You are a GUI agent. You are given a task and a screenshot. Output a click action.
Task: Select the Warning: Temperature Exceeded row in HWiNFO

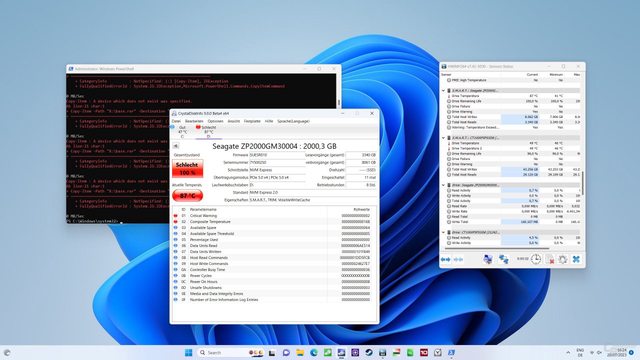(513, 127)
